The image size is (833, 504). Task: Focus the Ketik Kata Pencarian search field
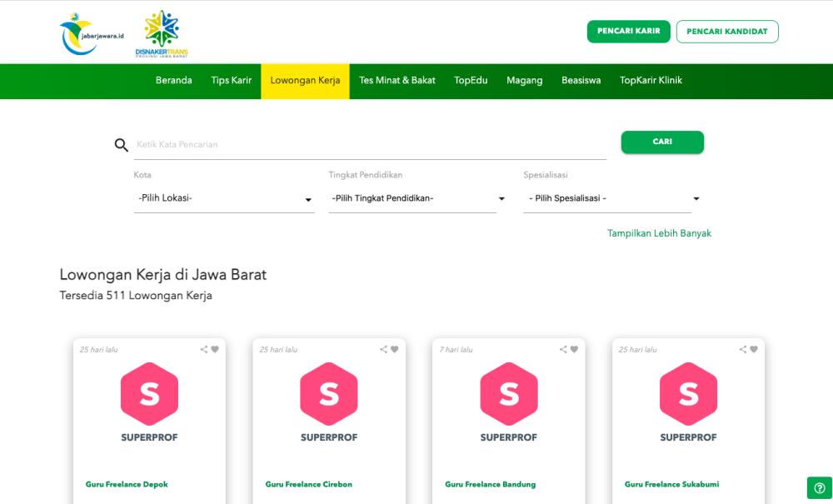tap(370, 144)
